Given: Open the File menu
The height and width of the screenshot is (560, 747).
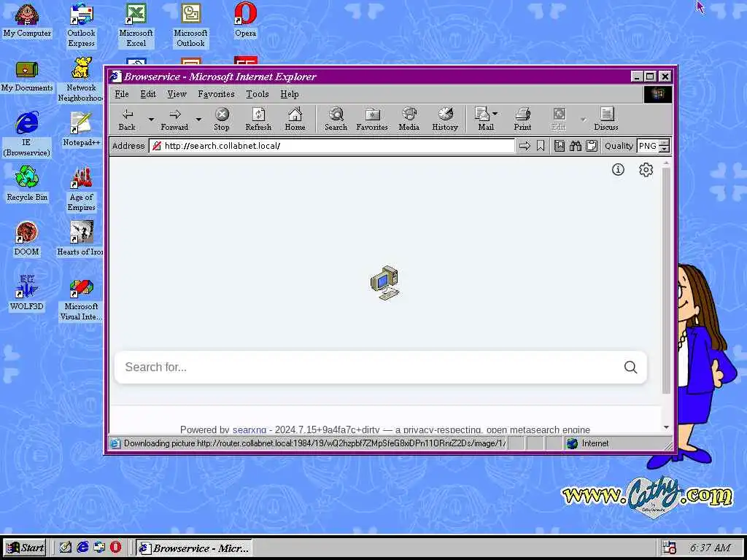Looking at the screenshot, I should click(x=122, y=94).
